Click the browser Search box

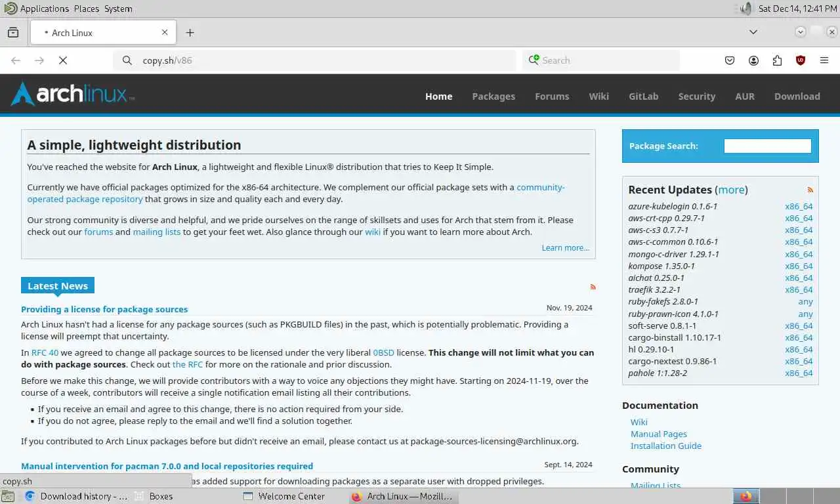[x=601, y=60]
